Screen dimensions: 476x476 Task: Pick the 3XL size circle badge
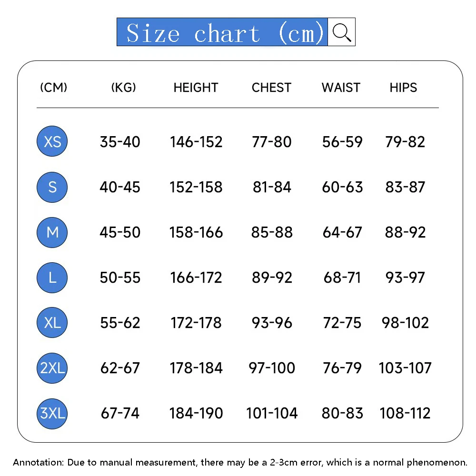(52, 414)
